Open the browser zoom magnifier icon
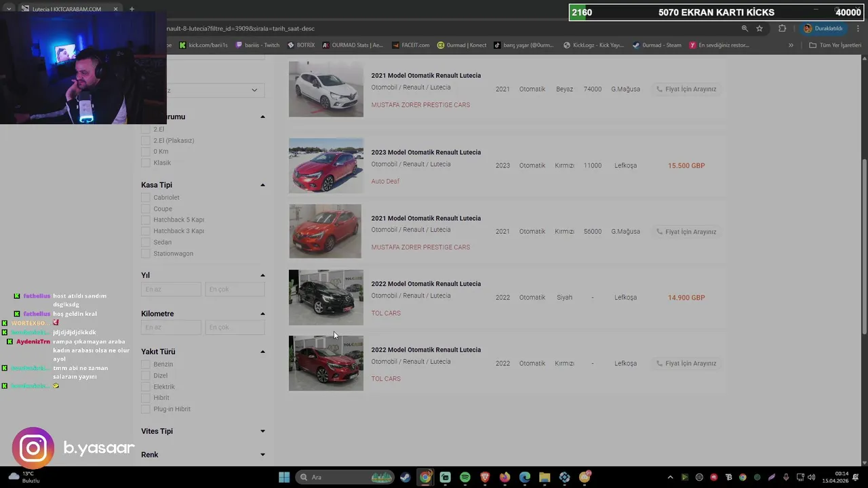This screenshot has width=868, height=488. coord(745,28)
